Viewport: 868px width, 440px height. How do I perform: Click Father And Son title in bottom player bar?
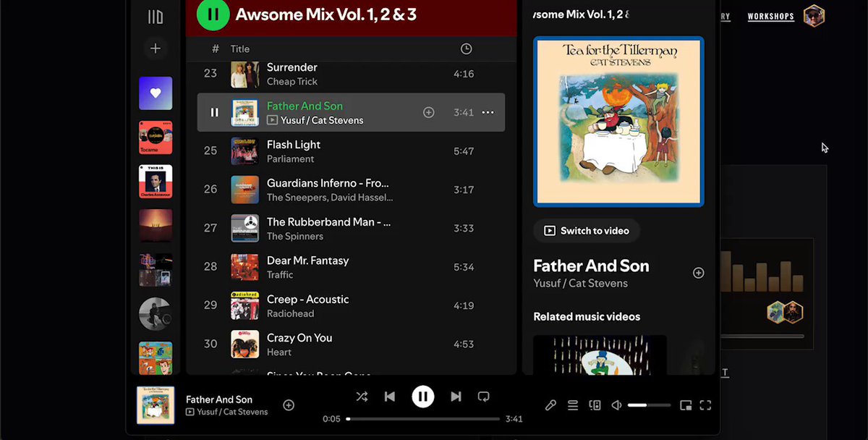tap(219, 399)
